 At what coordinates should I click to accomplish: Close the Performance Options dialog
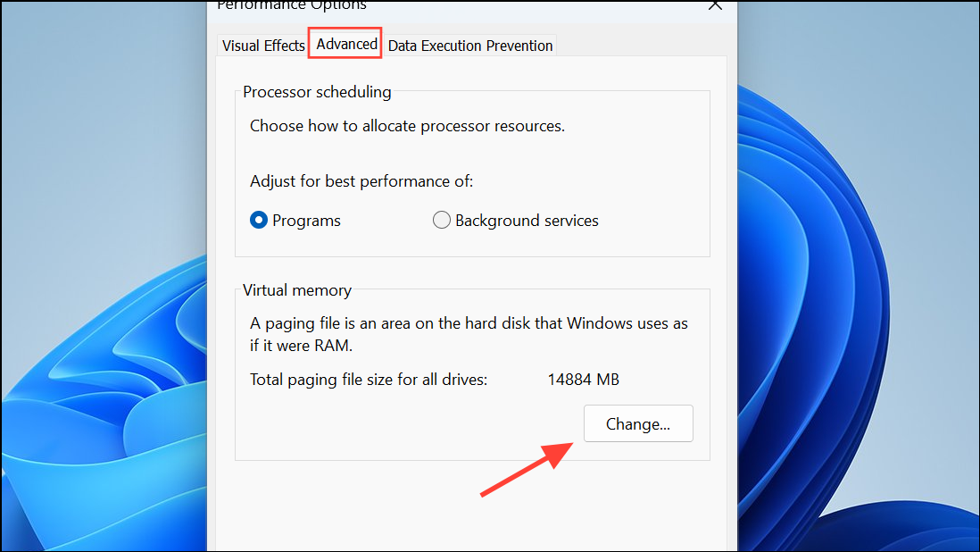coord(715,5)
